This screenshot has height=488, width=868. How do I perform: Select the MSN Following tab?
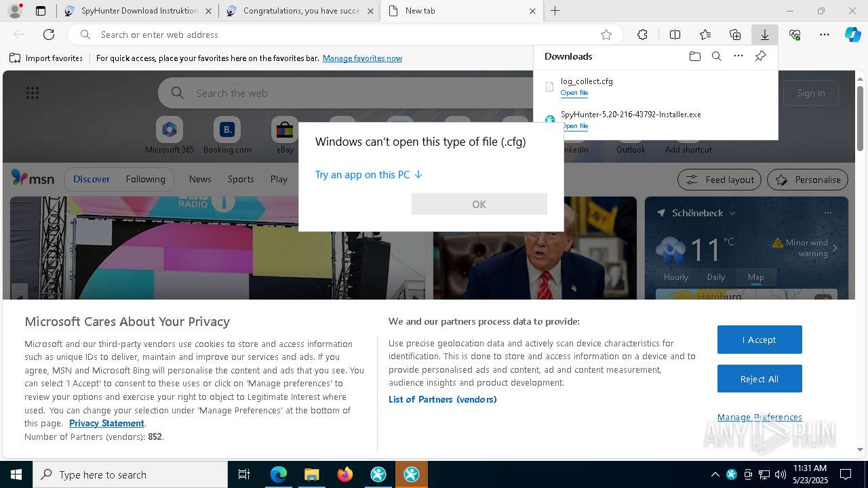click(x=145, y=179)
